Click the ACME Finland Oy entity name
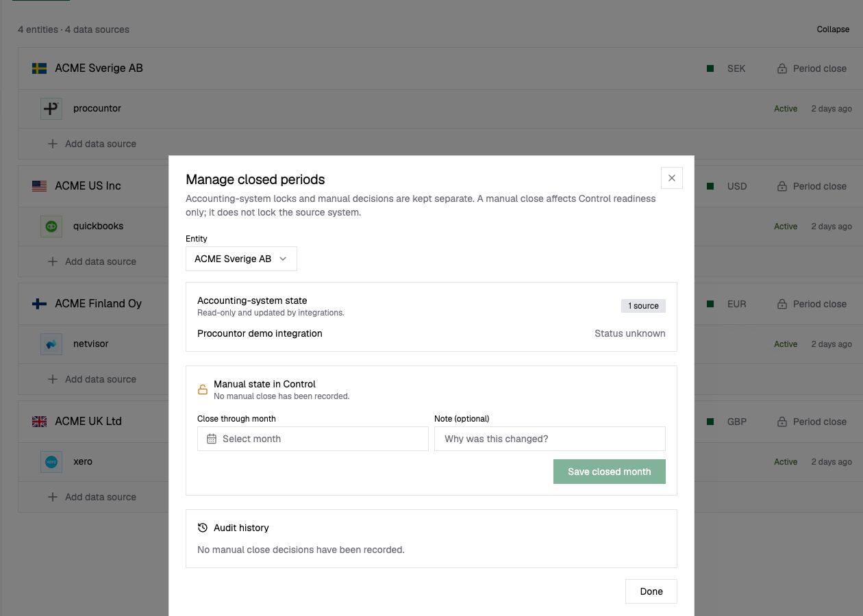 (98, 304)
